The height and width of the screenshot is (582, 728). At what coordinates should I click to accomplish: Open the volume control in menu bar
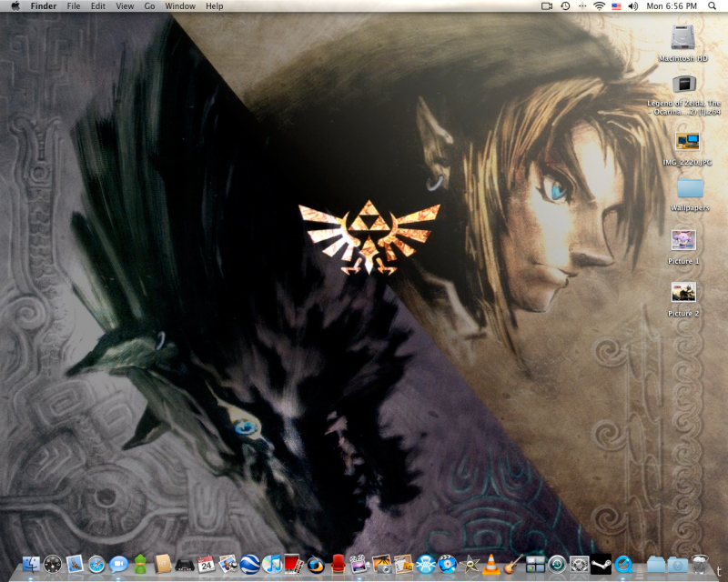632,6
